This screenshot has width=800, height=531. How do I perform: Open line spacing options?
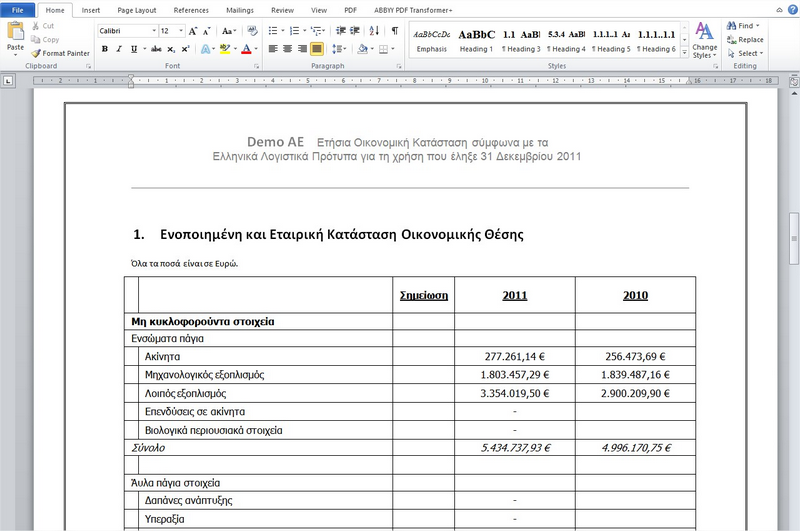(x=339, y=49)
